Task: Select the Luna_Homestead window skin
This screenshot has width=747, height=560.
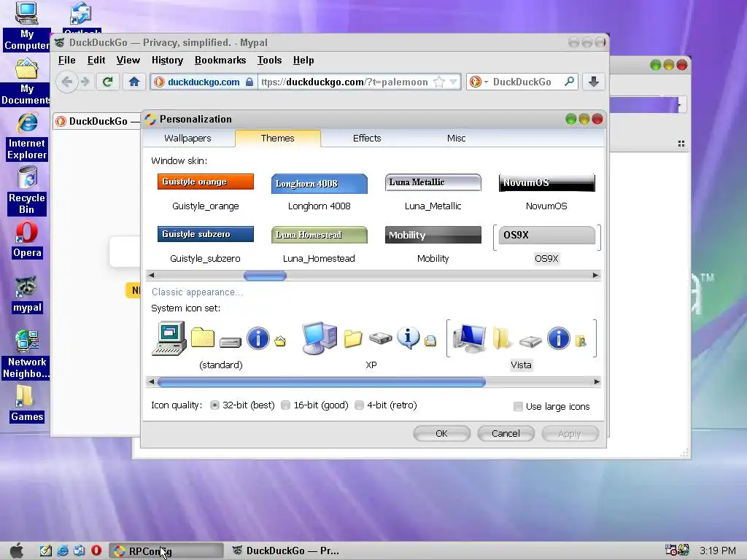Action: [x=320, y=245]
